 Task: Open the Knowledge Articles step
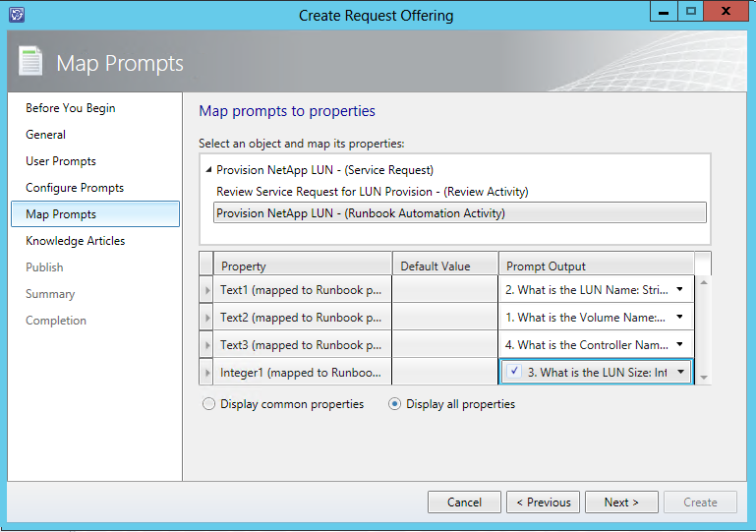point(76,241)
